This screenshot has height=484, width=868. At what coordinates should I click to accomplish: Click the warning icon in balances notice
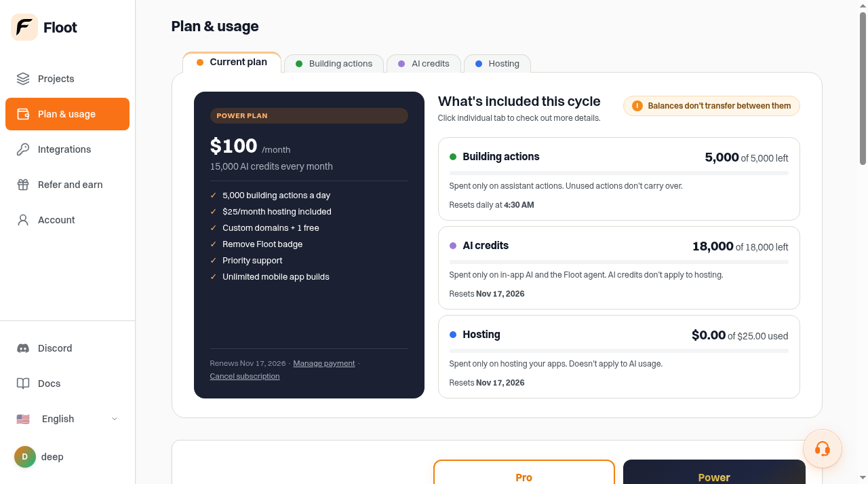637,106
